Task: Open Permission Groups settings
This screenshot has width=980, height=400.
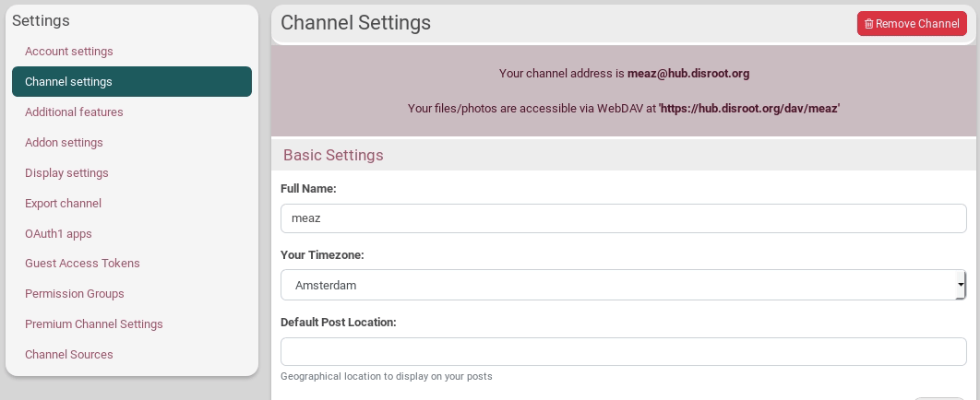Action: (x=75, y=294)
